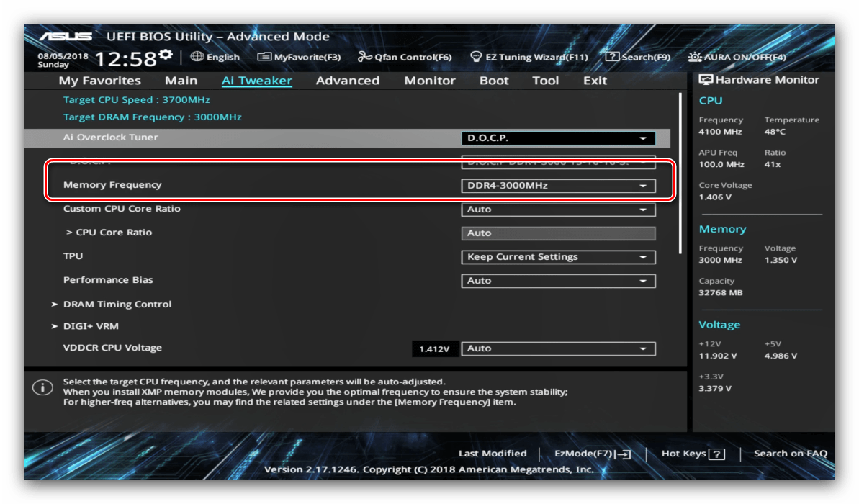859x504 pixels.
Task: Switch to EzMode(F7)
Action: [592, 454]
